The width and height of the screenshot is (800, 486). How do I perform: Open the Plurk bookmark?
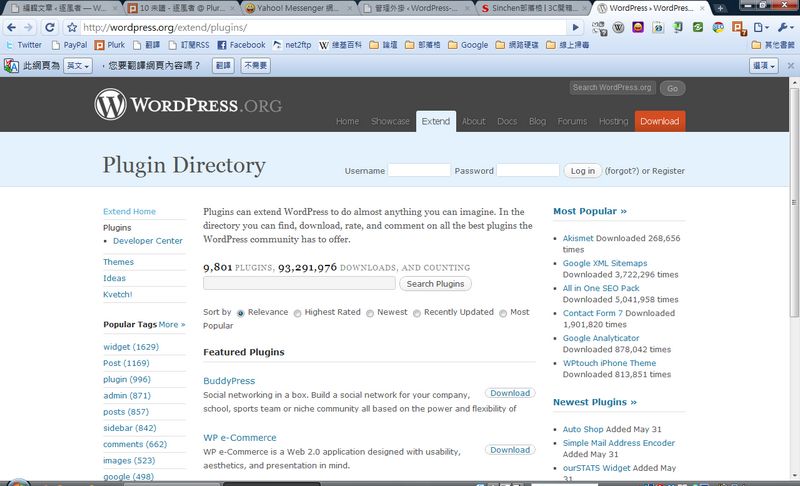tap(110, 45)
